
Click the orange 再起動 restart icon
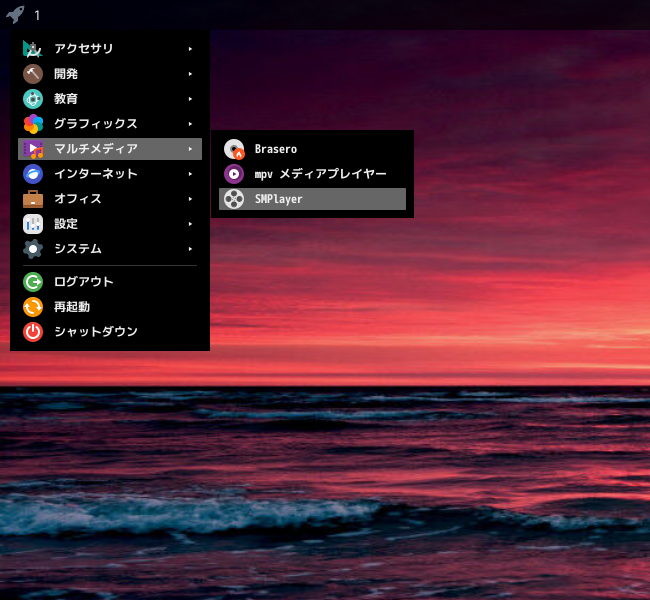(x=33, y=307)
